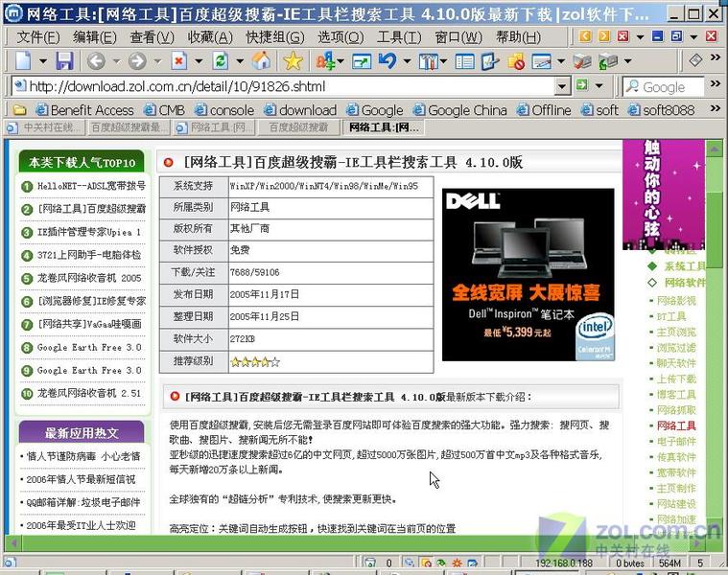Click the green Go button beside address bar

[582, 85]
